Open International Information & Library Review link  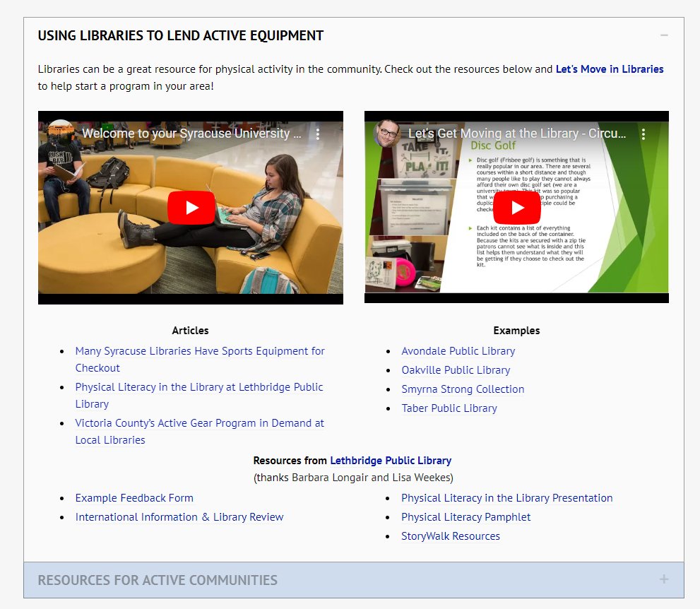pyautogui.click(x=179, y=517)
